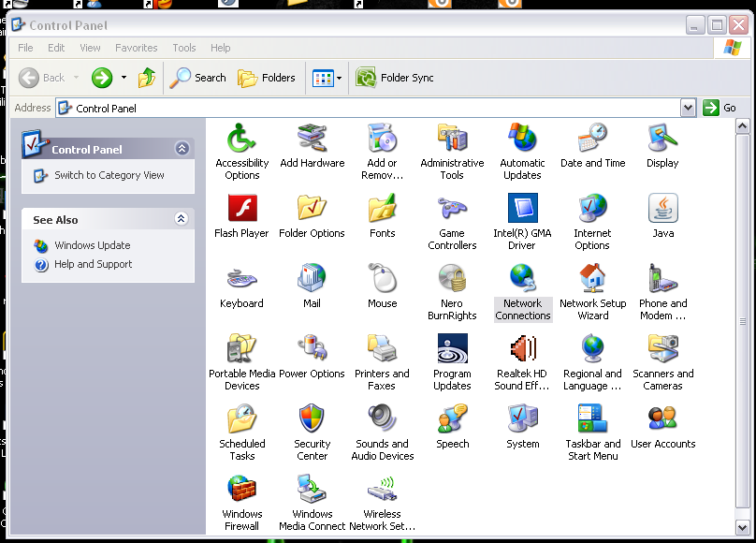This screenshot has width=756, height=543.
Task: Open Realtek HD Sound Effect icon
Action: coord(523,348)
